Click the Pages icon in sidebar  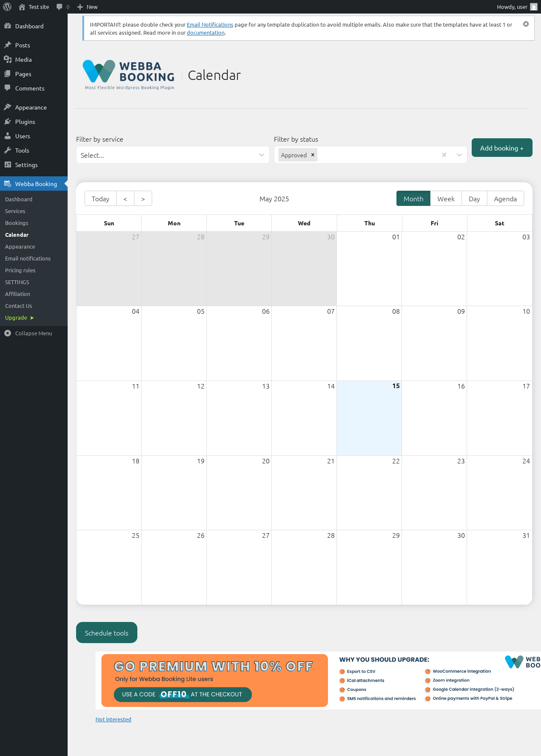8,74
